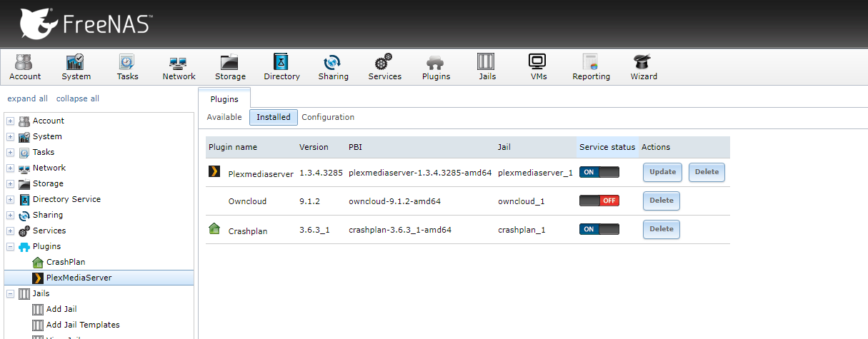The image size is (868, 339).
Task: Click the owncloud-9.1.2-amd64 PBI cell
Action: [394, 201]
